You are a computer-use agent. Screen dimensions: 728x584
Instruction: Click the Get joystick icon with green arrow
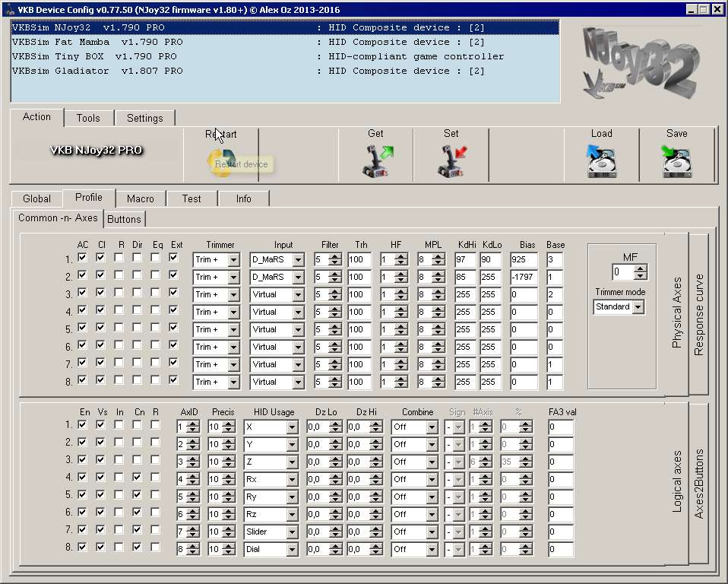[x=377, y=161]
